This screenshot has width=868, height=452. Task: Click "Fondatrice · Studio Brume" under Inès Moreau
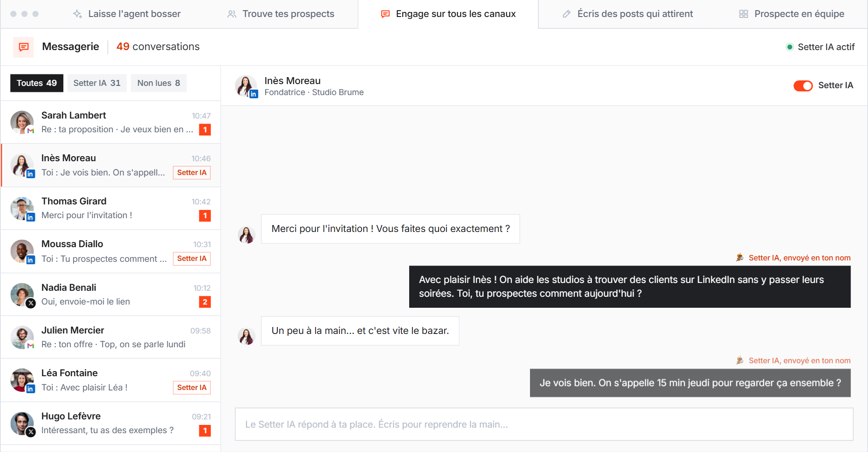pos(314,92)
